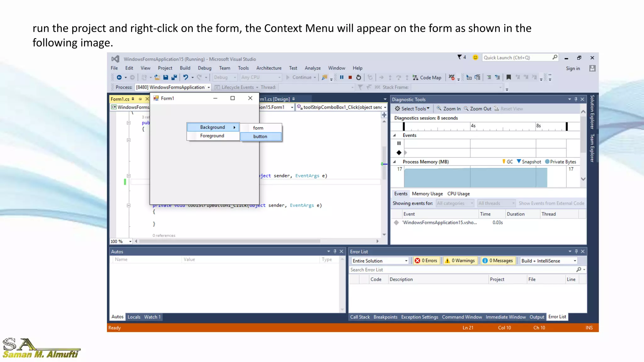The width and height of the screenshot is (644, 362).
Task: Click Zoom Out in Diagnostic Tools
Action: 477,109
